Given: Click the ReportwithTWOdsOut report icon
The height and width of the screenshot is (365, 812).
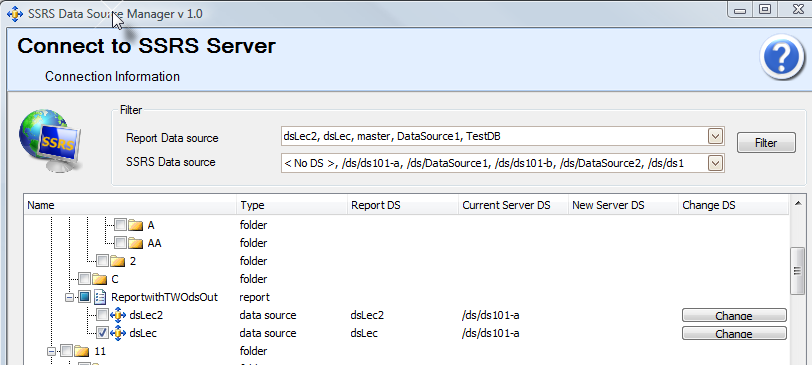Looking at the screenshot, I should 100,297.
